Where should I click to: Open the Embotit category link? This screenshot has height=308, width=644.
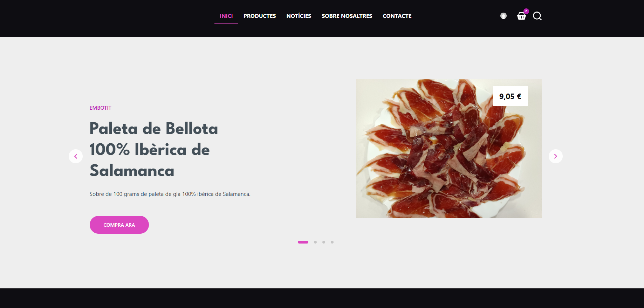pos(100,108)
